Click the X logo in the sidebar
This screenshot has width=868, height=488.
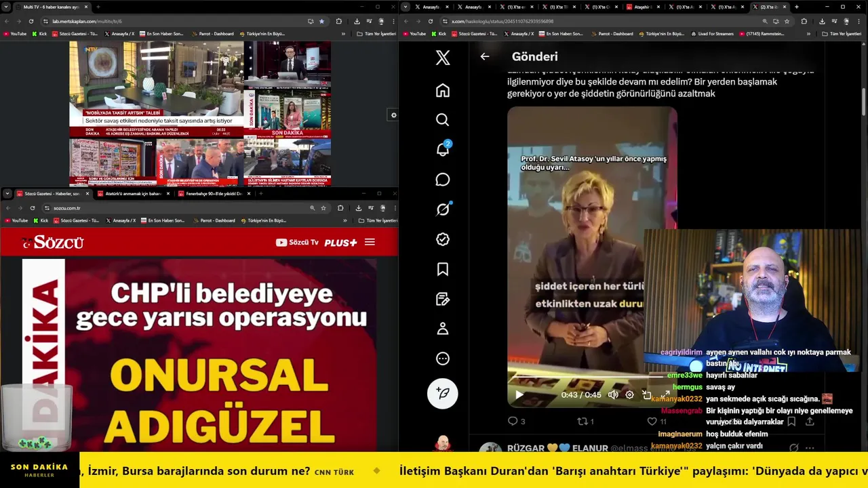(x=443, y=58)
